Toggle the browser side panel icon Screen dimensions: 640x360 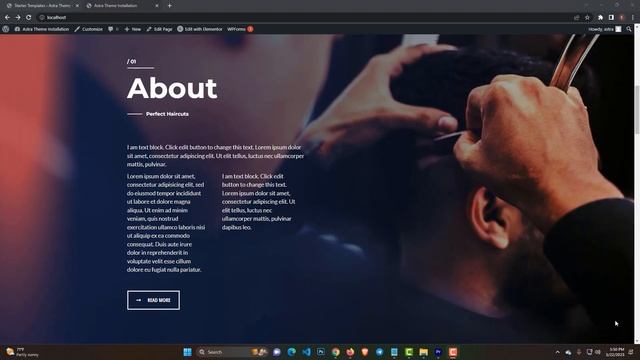point(611,18)
